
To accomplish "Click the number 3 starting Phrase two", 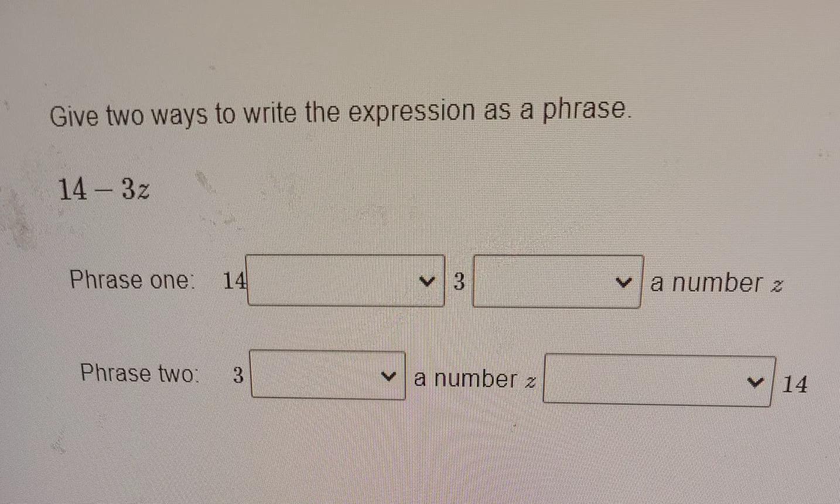I will point(238,375).
